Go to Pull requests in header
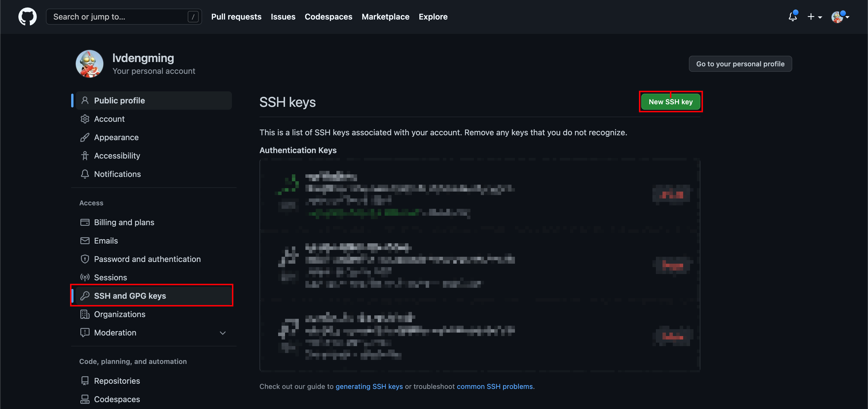The width and height of the screenshot is (868, 409). [236, 17]
